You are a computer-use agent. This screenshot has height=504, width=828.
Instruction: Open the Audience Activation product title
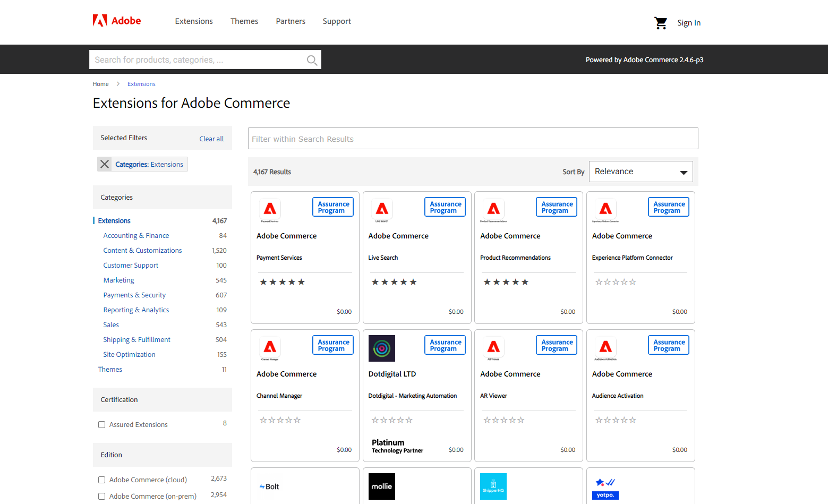617,396
